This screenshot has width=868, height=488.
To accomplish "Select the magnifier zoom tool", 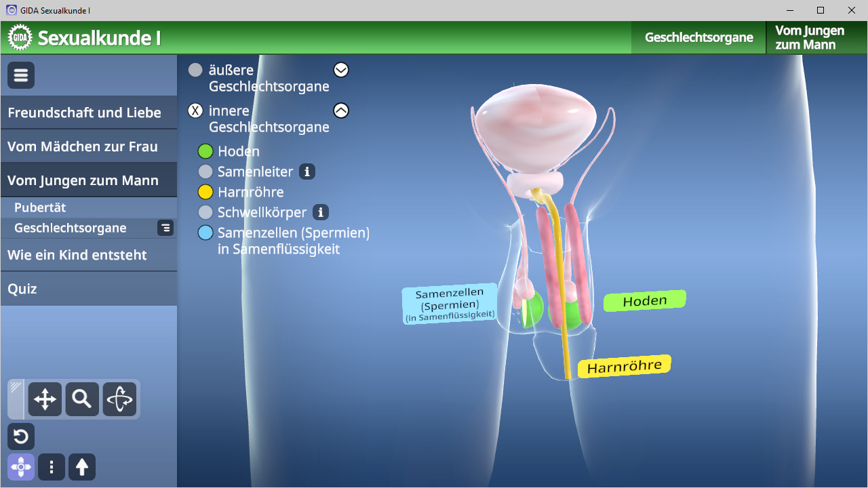I will [x=82, y=399].
